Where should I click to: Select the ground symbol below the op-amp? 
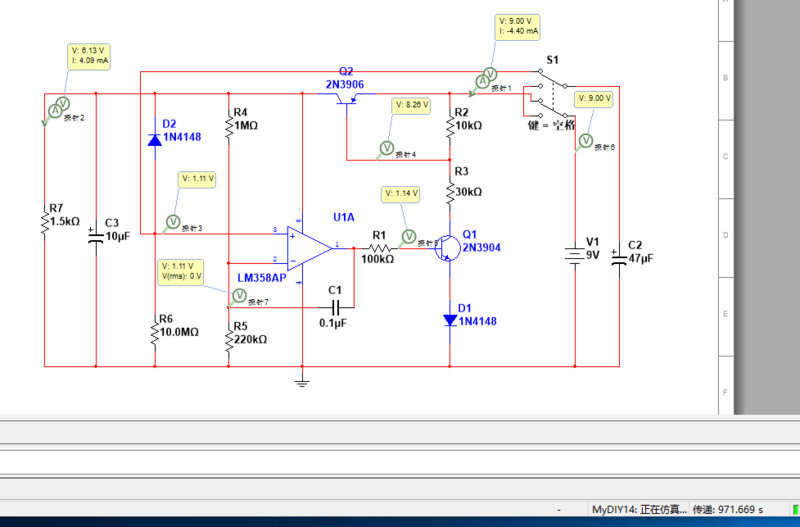pyautogui.click(x=301, y=379)
